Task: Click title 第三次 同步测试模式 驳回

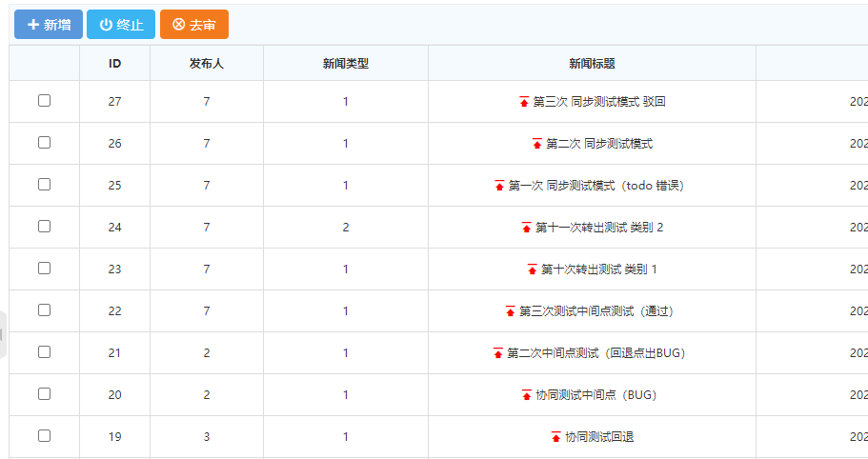Action: pos(599,102)
